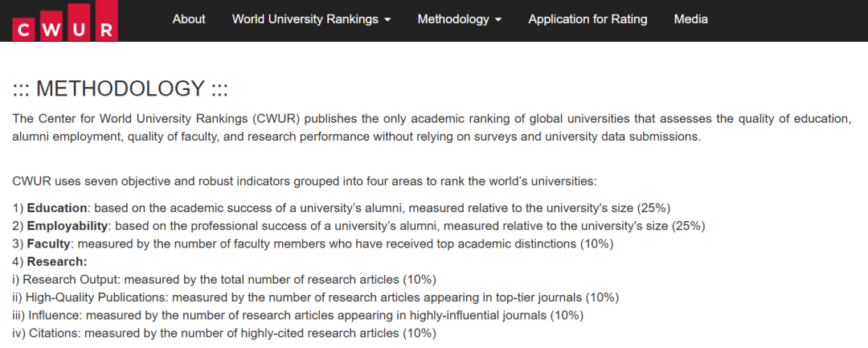The image size is (868, 348).
Task: Open the Media page link
Action: (691, 19)
